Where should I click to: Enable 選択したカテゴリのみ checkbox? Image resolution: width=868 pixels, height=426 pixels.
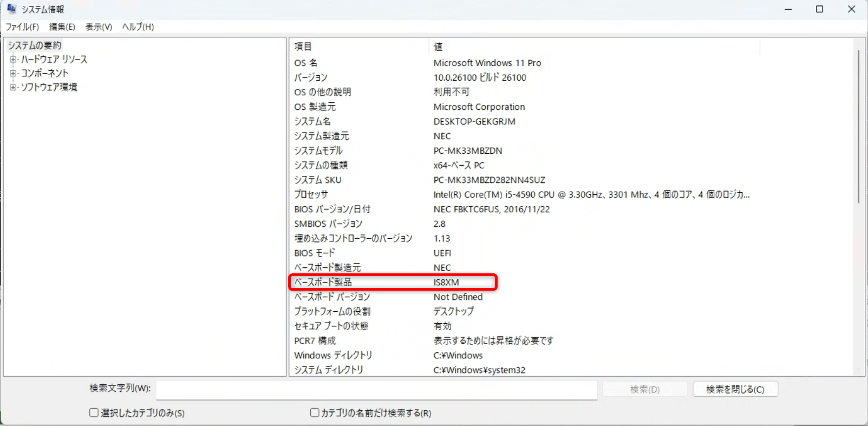click(x=94, y=413)
